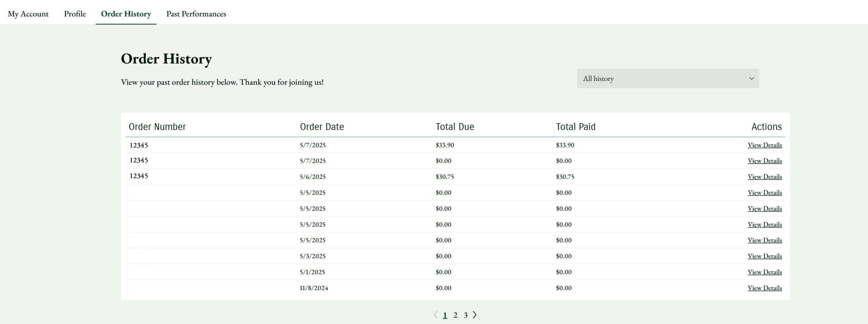The width and height of the screenshot is (868, 324).
Task: Select page 1 in pagination
Action: point(445,315)
